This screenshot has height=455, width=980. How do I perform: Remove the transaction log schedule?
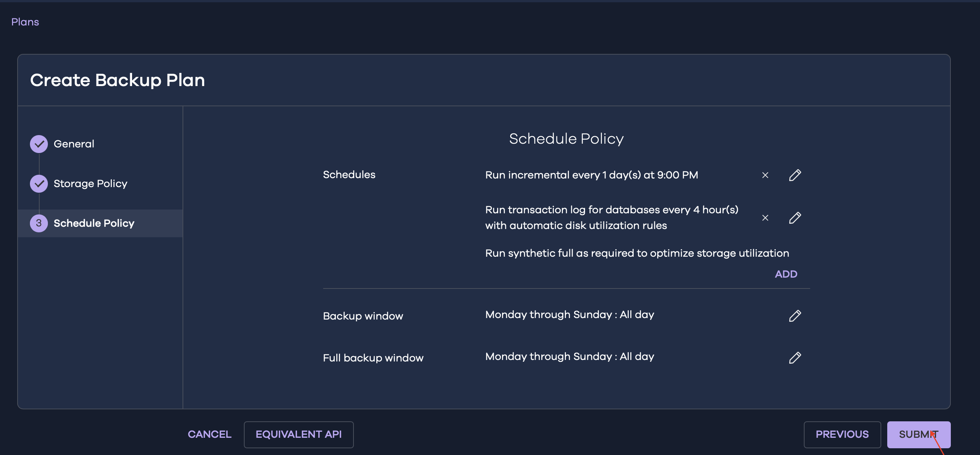pos(765,218)
